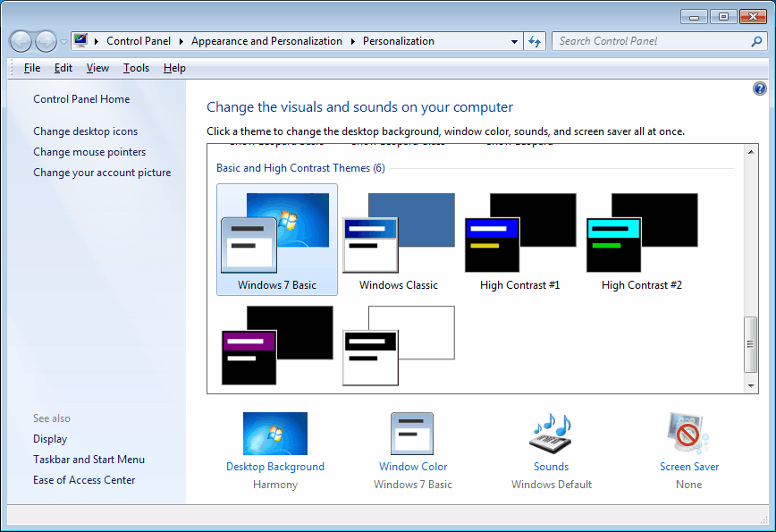Open the Help question mark icon

760,89
